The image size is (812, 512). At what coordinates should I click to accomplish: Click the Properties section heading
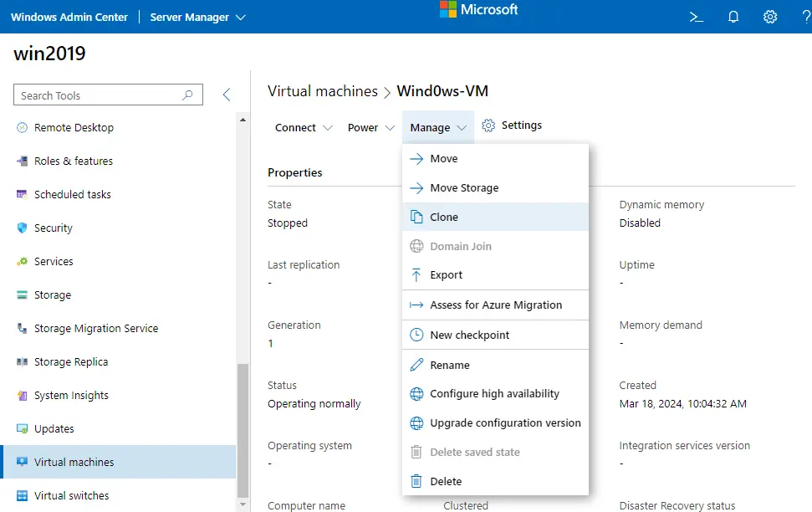click(294, 172)
